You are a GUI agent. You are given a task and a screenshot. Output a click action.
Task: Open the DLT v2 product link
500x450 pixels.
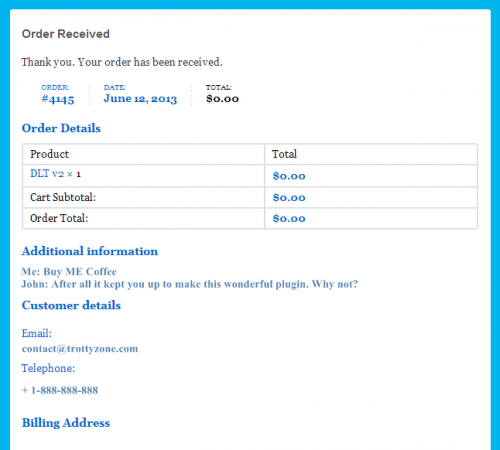pos(47,174)
